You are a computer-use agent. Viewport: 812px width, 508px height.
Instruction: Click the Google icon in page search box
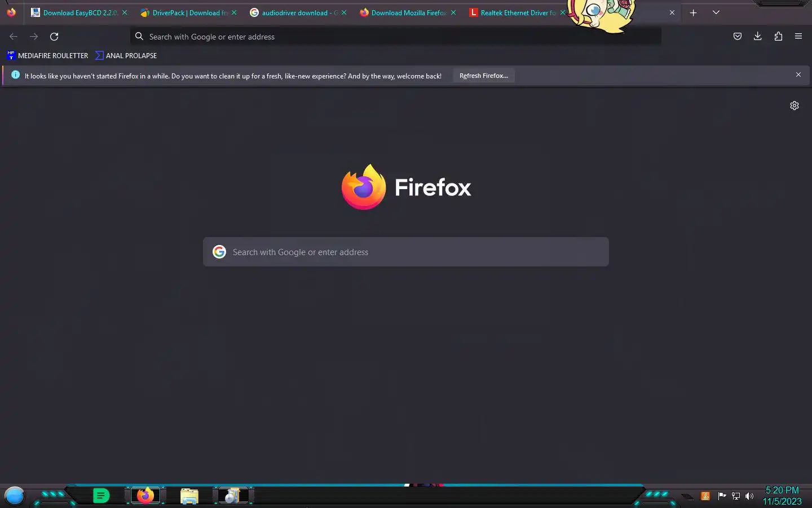[x=219, y=252]
